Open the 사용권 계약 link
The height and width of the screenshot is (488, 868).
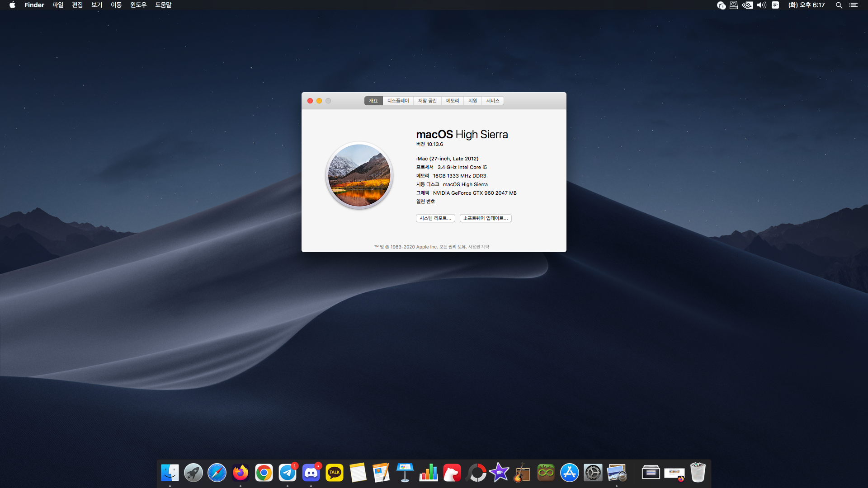[479, 247]
